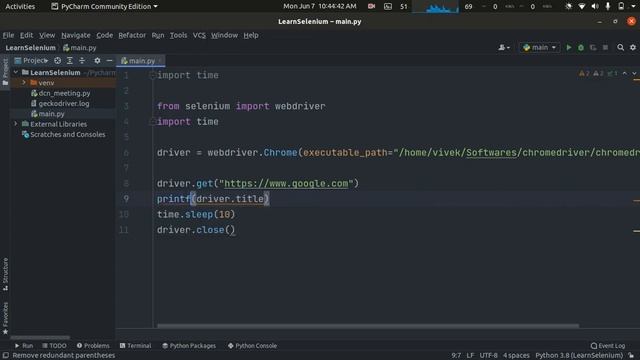This screenshot has width=640, height=360.
Task: Select main.py in the project tree
Action: coord(48,114)
